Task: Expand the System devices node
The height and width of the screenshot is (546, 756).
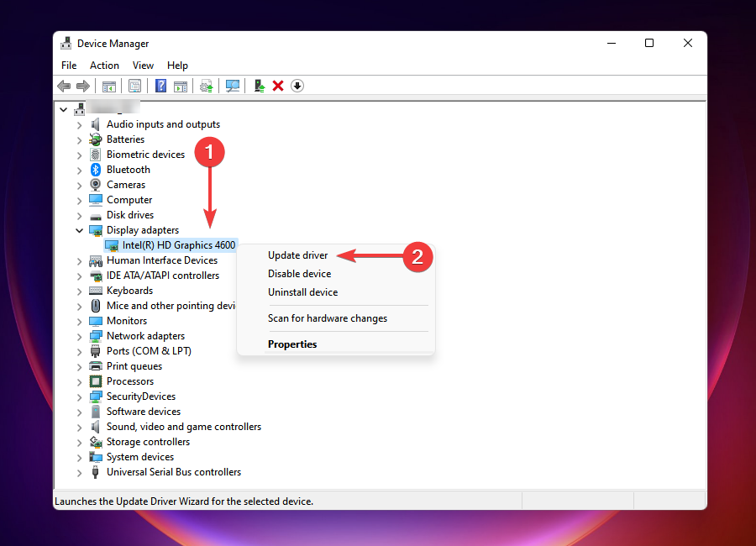Action: [80, 457]
